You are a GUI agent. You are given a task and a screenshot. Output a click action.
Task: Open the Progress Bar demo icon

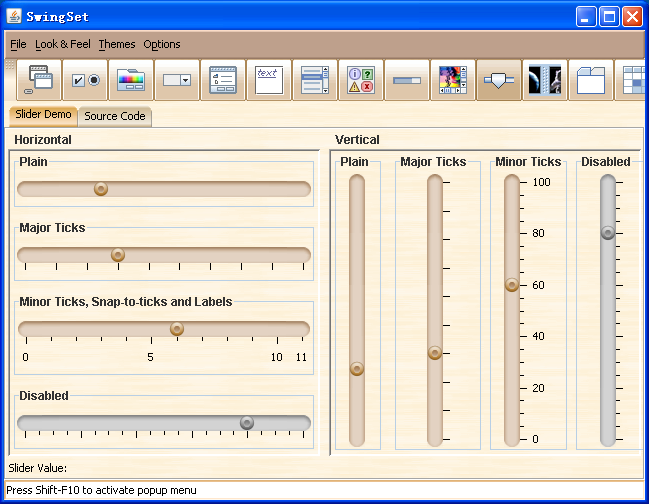pyautogui.click(x=407, y=79)
